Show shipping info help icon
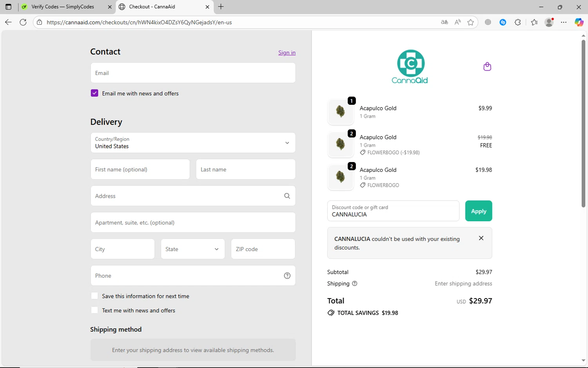The height and width of the screenshot is (368, 588). point(355,283)
